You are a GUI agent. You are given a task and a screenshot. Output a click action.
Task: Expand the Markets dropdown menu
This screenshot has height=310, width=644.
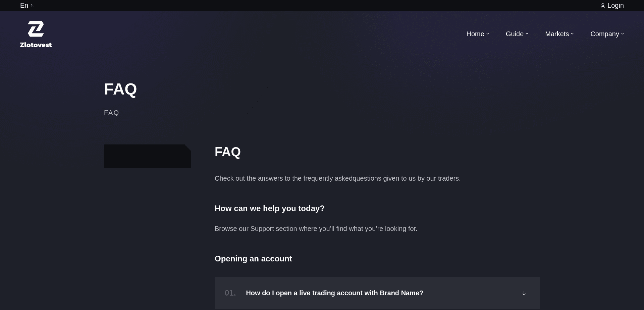pos(557,34)
